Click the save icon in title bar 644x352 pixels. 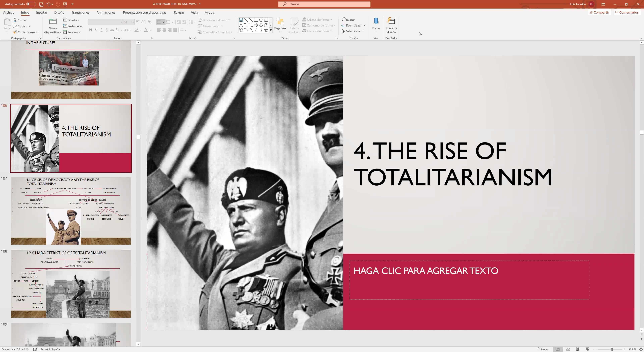coord(41,4)
